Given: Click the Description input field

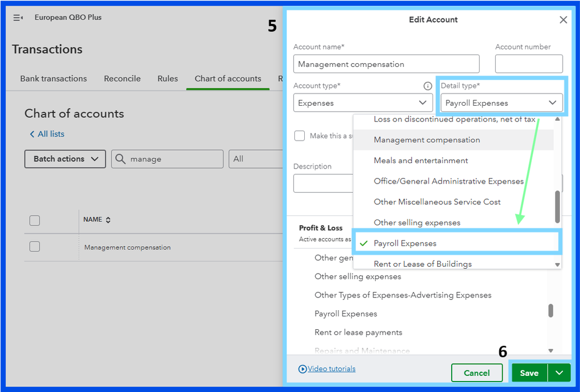Looking at the screenshot, I should [x=323, y=184].
